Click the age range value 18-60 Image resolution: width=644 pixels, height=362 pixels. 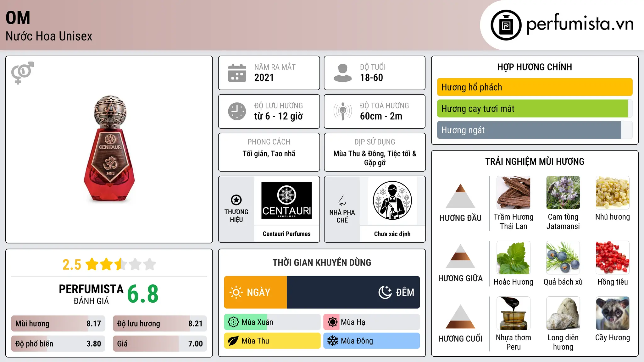click(x=371, y=78)
